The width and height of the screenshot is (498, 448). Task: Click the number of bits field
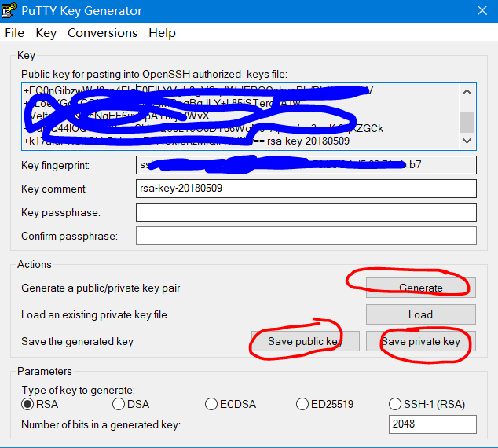coord(432,424)
